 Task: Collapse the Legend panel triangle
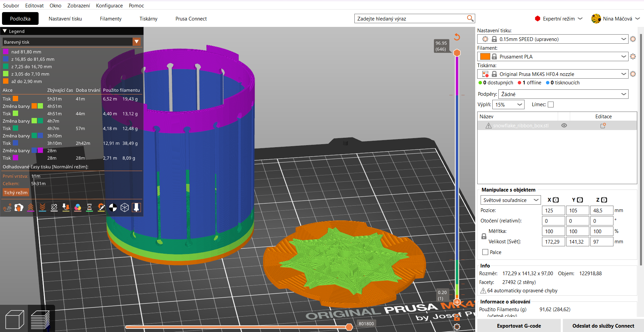pyautogui.click(x=5, y=31)
